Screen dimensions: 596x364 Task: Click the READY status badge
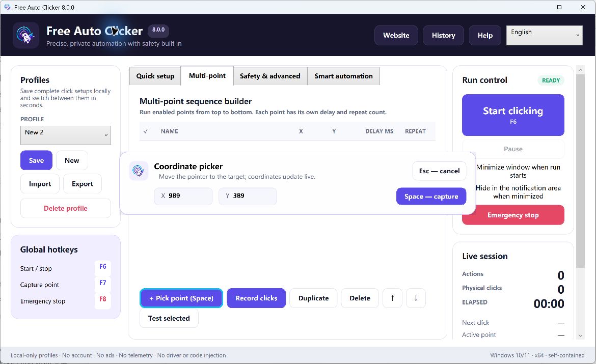tap(551, 80)
